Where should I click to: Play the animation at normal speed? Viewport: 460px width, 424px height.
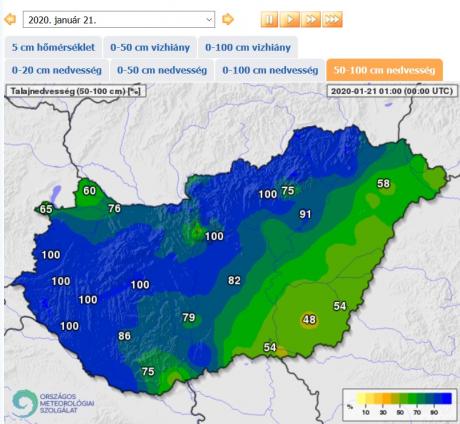point(290,19)
